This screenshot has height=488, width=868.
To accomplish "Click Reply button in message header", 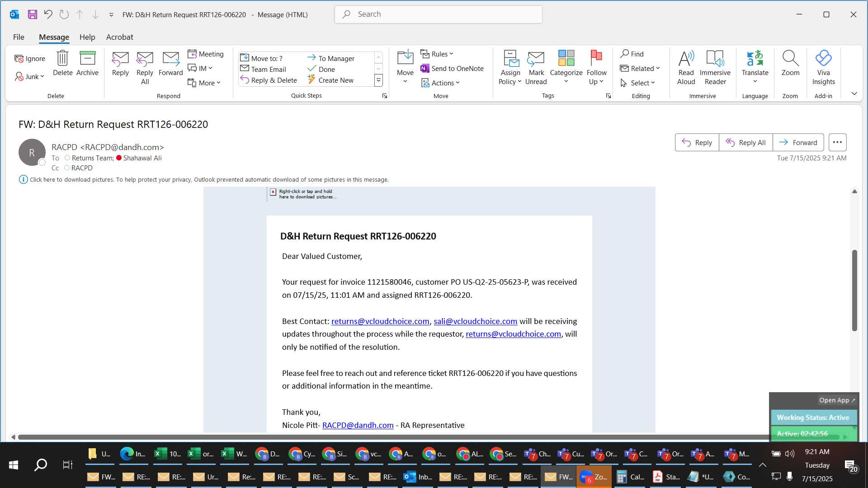I will [697, 142].
